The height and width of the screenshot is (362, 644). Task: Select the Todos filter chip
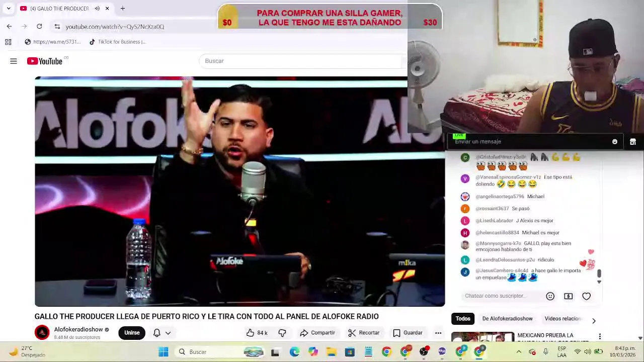(x=463, y=318)
